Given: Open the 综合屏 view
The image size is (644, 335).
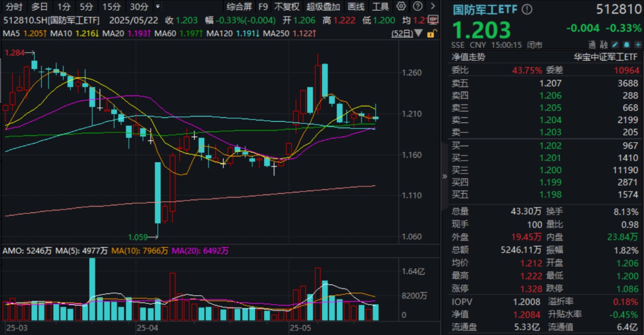Looking at the screenshot, I should click(239, 7).
